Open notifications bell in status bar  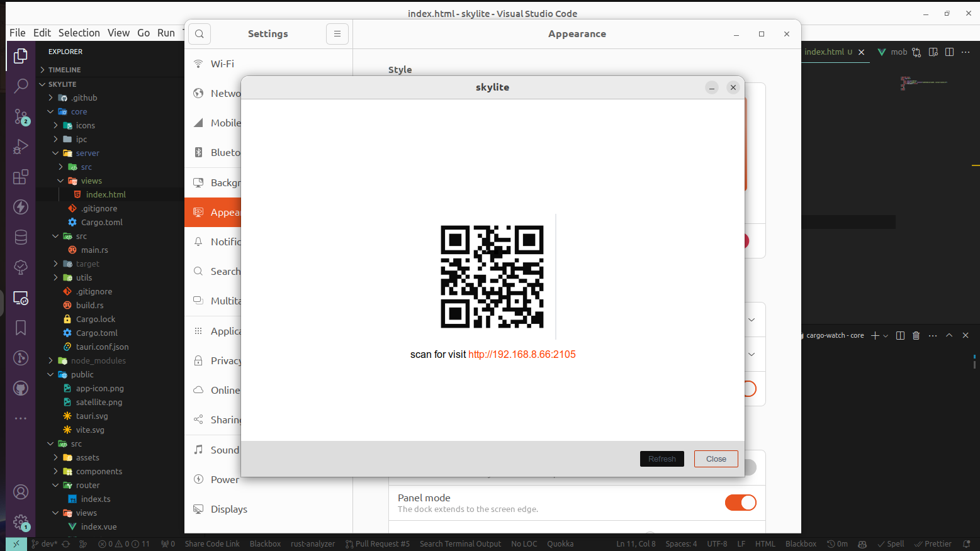coord(967,544)
